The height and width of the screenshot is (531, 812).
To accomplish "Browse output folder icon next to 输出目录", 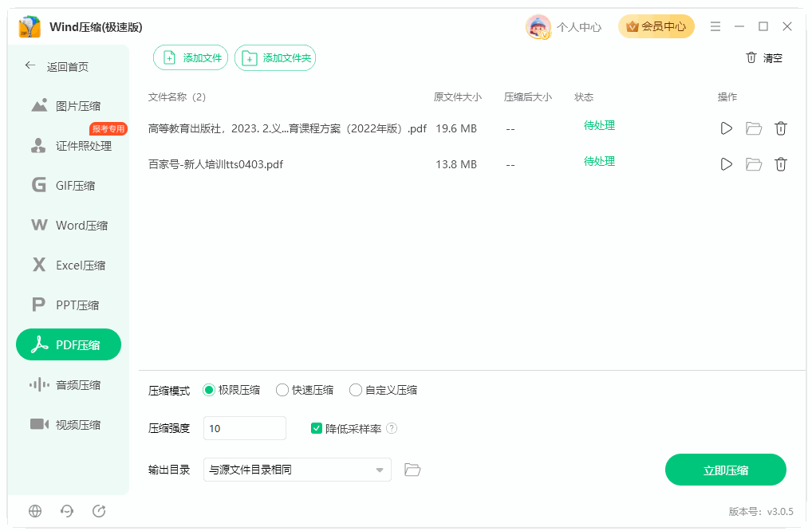I will (412, 470).
